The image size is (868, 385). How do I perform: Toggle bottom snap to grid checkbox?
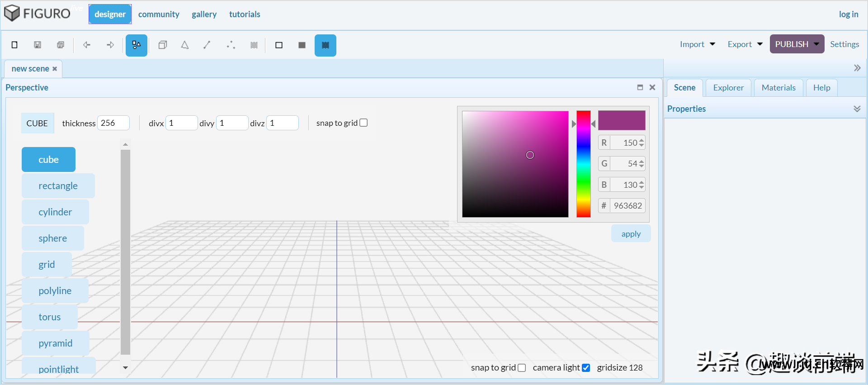(522, 368)
